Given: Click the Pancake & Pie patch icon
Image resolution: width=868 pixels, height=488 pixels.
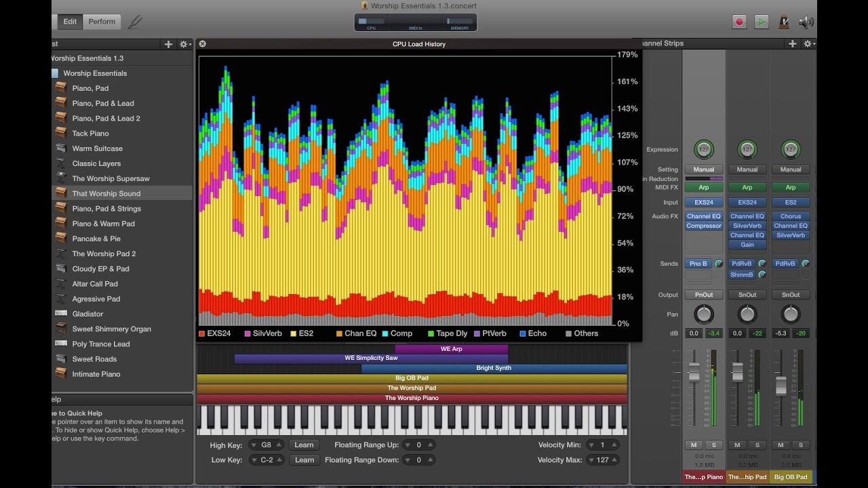Looking at the screenshot, I should point(61,239).
